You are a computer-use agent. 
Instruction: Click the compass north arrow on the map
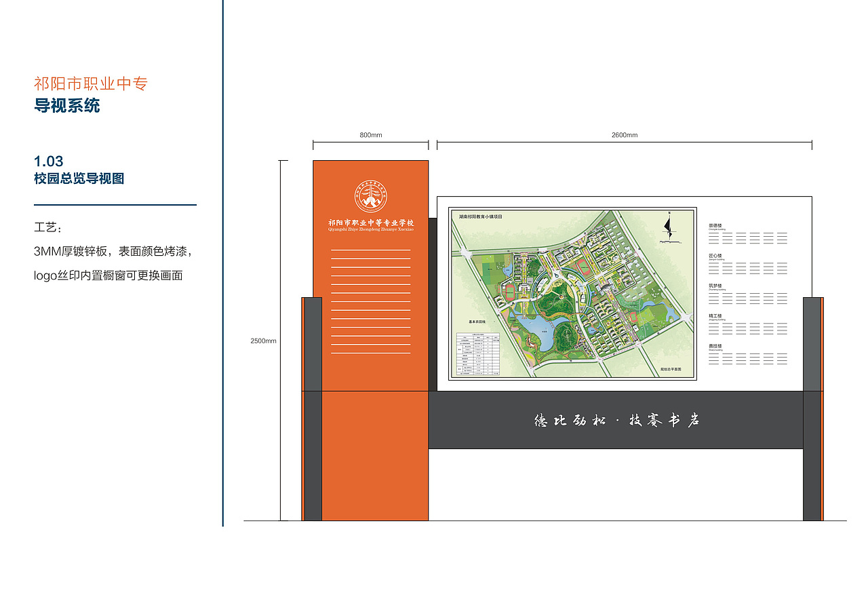click(669, 227)
